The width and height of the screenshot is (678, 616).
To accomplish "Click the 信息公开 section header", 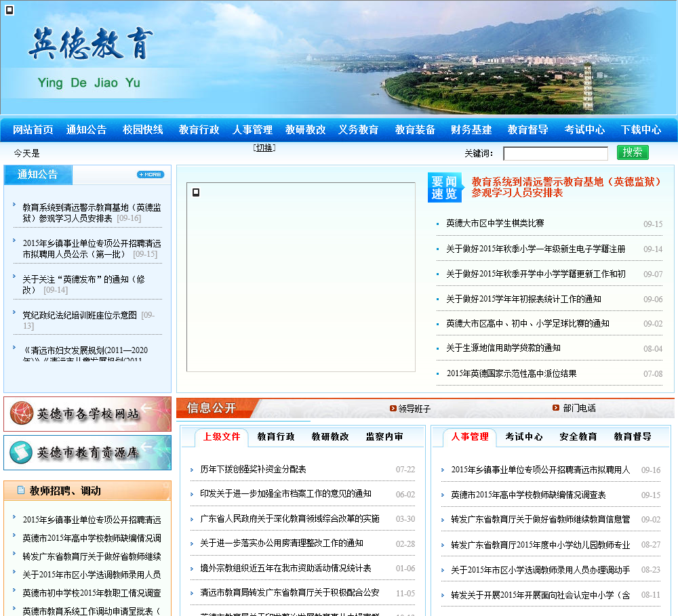I will pos(211,408).
